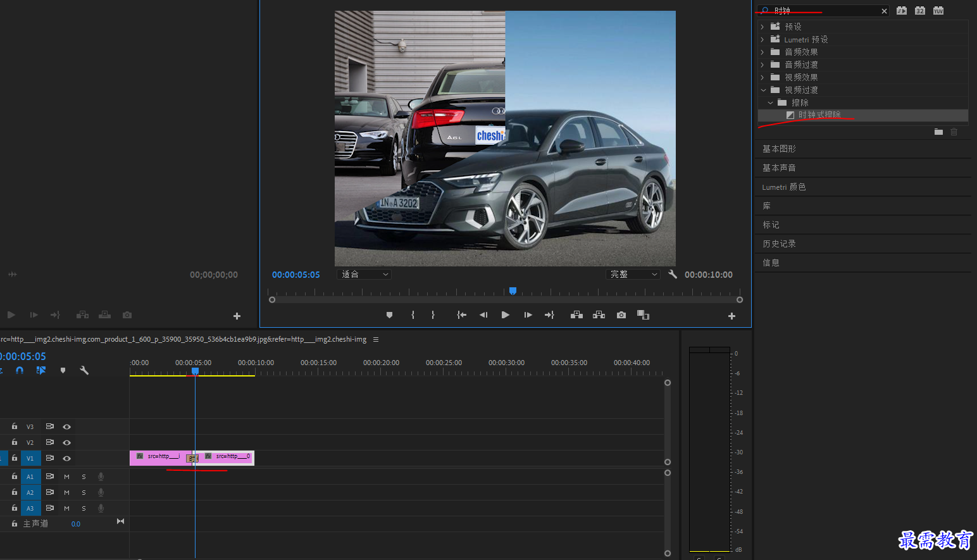Screen dimensions: 977x560
Task: Click the transition between V1 clips
Action: click(x=193, y=458)
